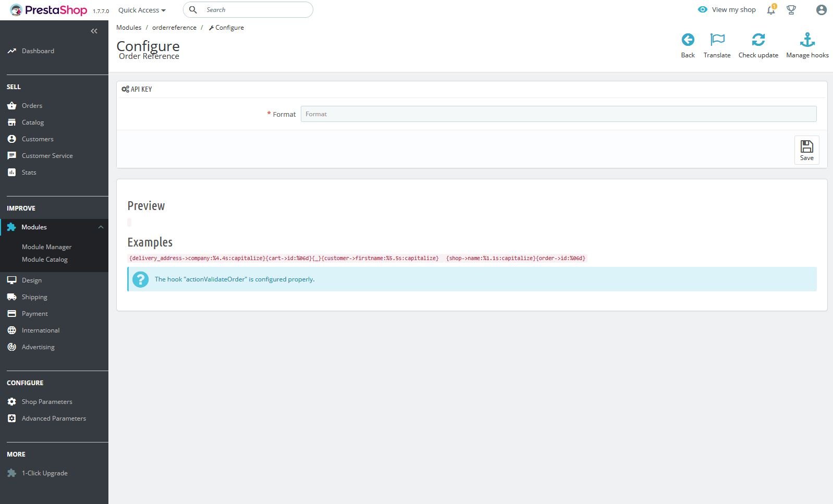Click the eye icon beside View my shop
Image resolution: width=833 pixels, height=504 pixels.
tap(703, 9)
